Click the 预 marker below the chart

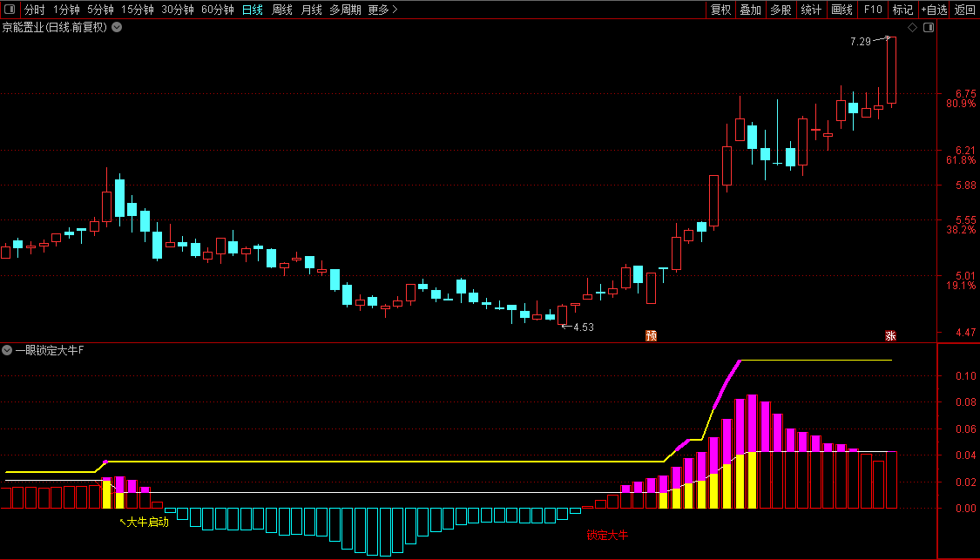[652, 335]
